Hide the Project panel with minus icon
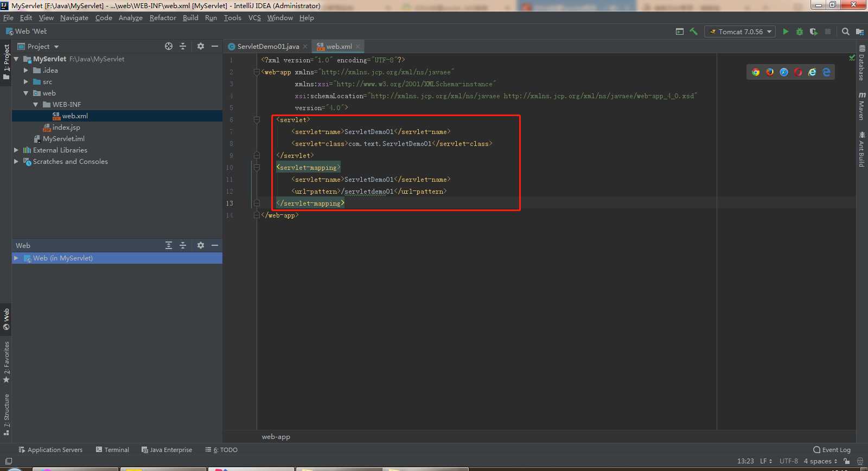The width and height of the screenshot is (868, 471). (x=215, y=46)
